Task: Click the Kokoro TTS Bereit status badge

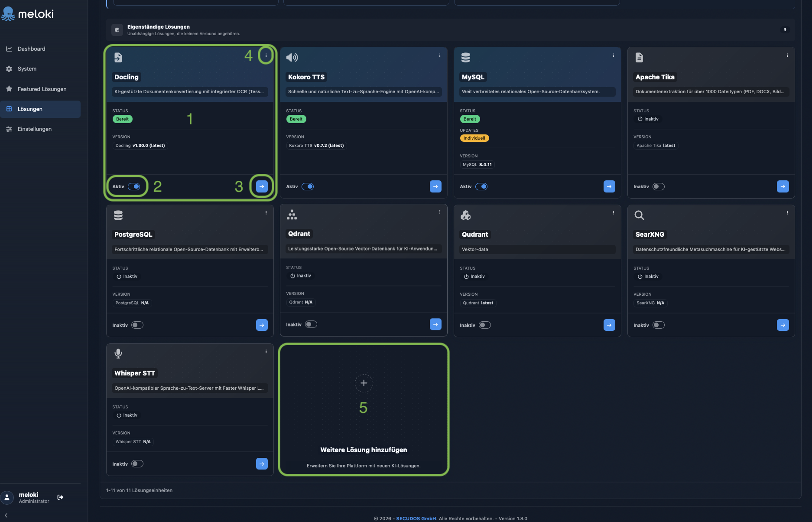Action: tap(296, 119)
